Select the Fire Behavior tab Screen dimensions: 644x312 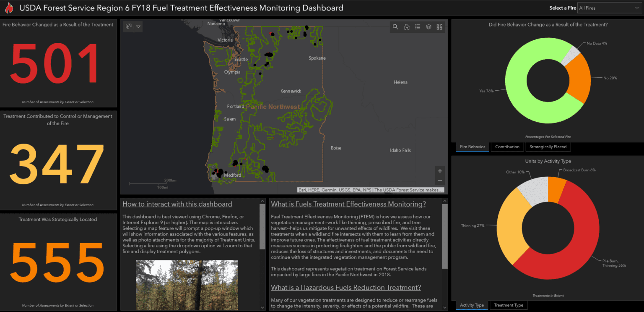tap(473, 147)
